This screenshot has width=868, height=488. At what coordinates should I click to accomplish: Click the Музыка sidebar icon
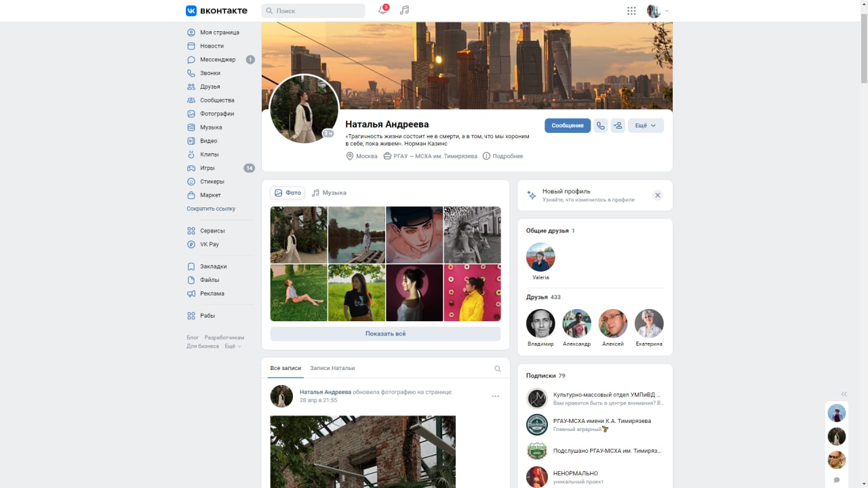191,127
